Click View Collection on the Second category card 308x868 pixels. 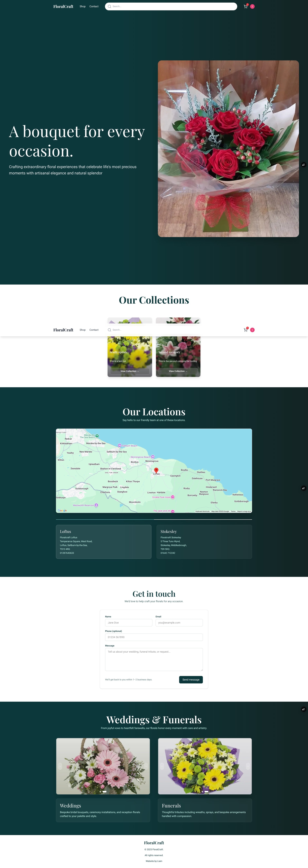coord(178,371)
